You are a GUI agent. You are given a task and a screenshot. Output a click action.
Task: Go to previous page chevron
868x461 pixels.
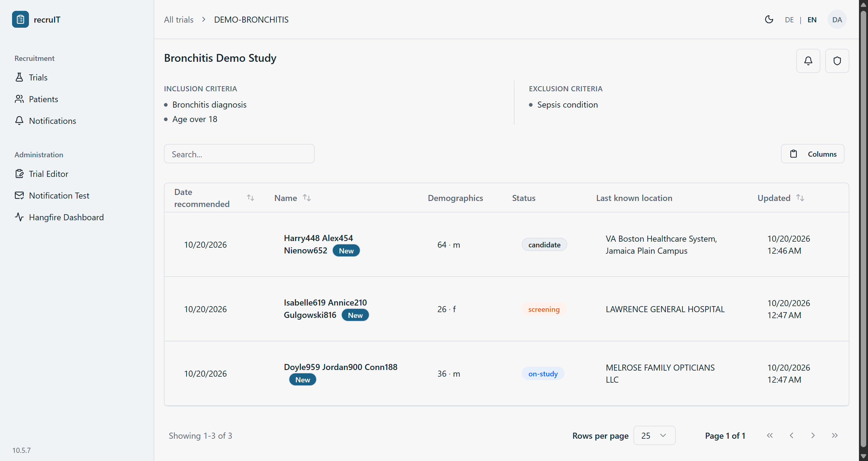coord(791,435)
